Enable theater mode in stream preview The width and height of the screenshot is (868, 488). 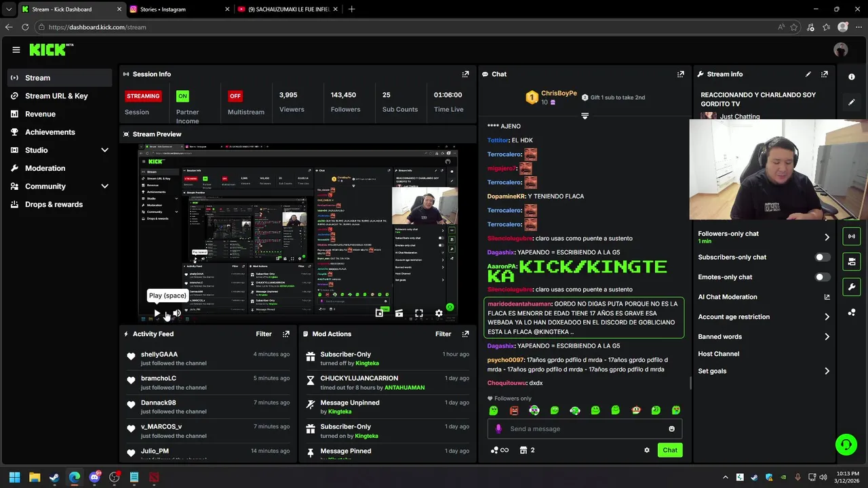[x=399, y=313]
